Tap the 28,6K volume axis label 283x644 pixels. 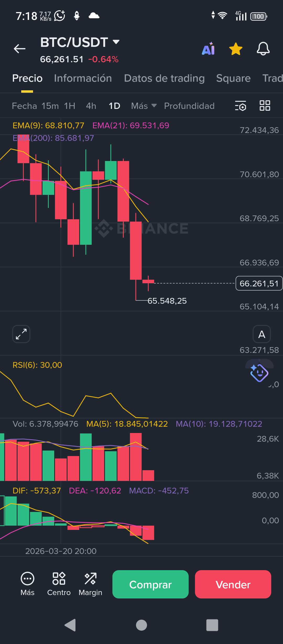pos(268,439)
